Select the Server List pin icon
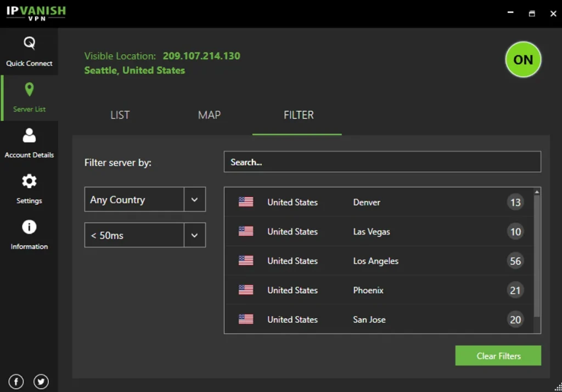The width and height of the screenshot is (562, 392). click(29, 90)
